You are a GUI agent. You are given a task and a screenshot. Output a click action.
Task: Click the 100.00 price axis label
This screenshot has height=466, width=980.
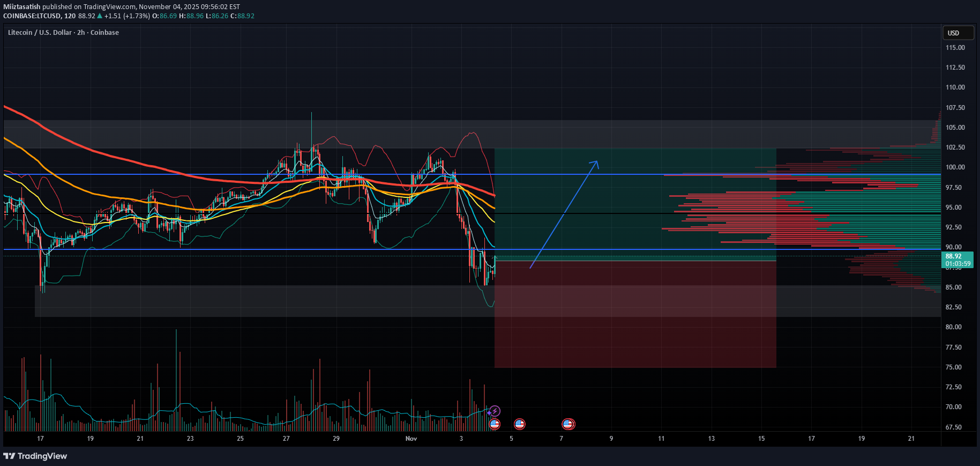tap(955, 167)
